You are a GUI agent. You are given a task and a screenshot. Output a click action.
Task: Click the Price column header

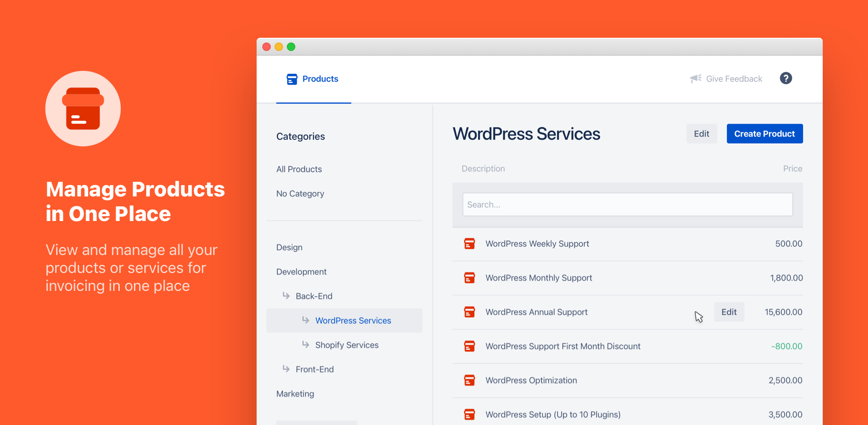point(793,169)
